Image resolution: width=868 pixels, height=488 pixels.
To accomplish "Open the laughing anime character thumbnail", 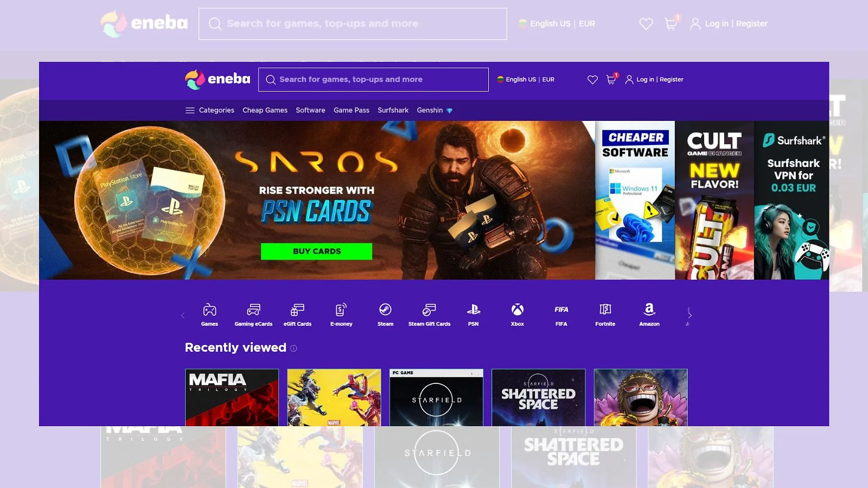I will [641, 397].
